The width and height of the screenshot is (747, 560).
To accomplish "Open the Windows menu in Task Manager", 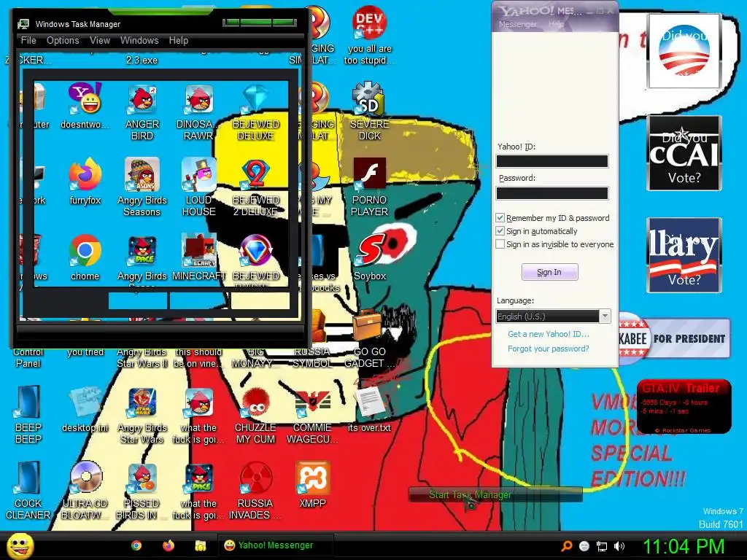I will pyautogui.click(x=139, y=41).
